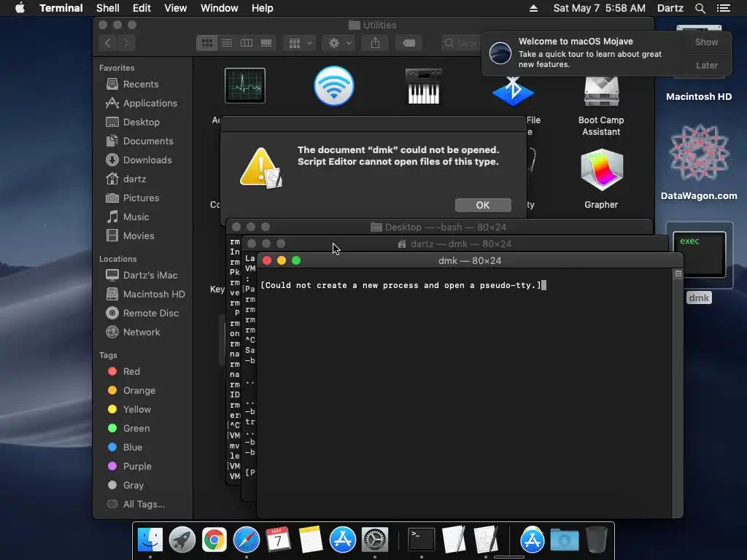This screenshot has height=560, width=747.
Task: Click the Spotlight search magnifier in menu bar
Action: tap(700, 8)
